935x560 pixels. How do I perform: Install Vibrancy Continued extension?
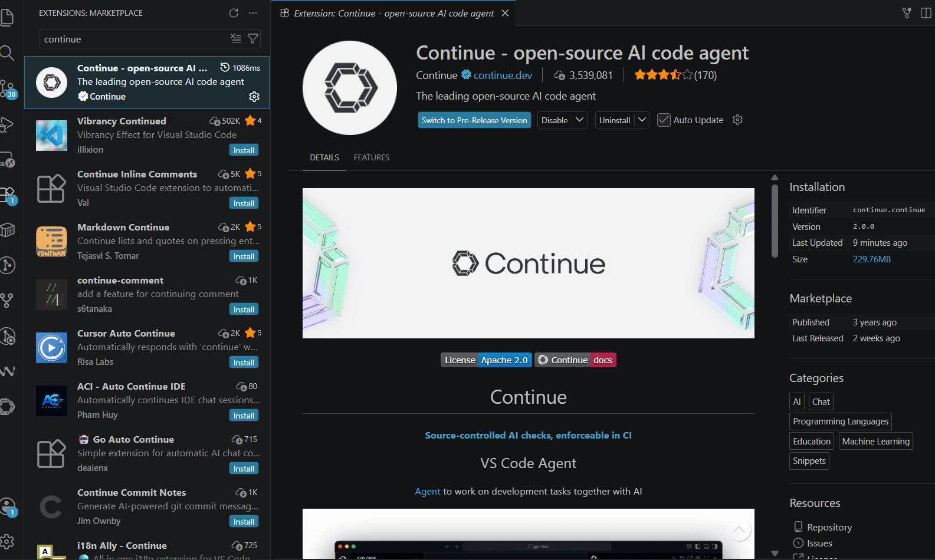tap(244, 150)
